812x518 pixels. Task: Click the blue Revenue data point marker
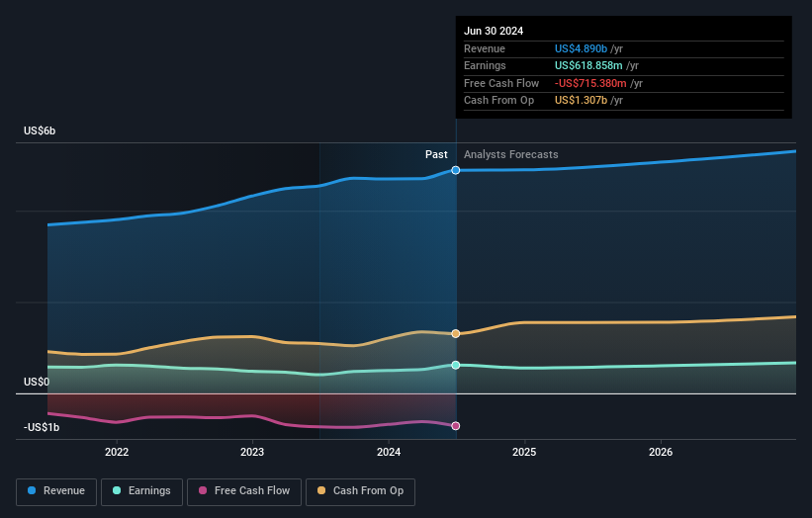pyautogui.click(x=456, y=170)
